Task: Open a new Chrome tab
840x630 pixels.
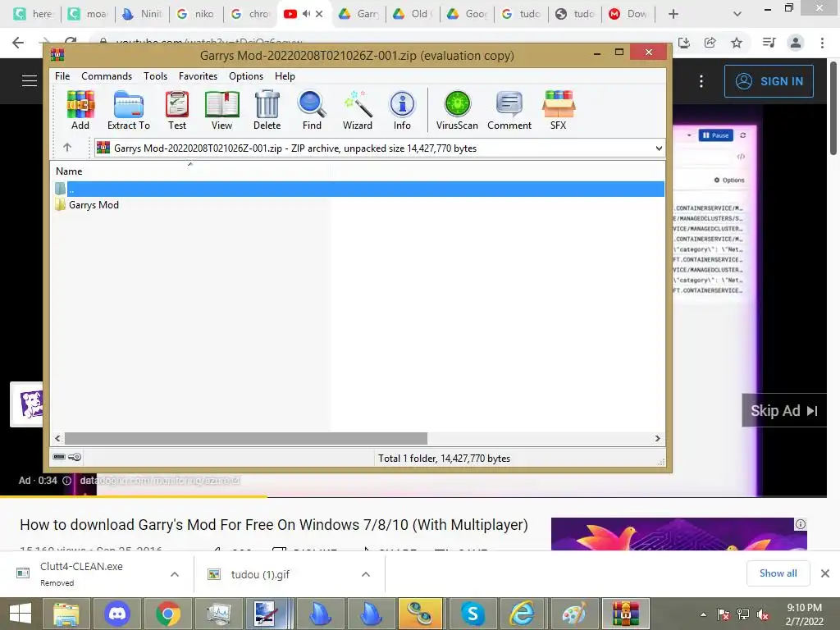Action: pos(673,14)
